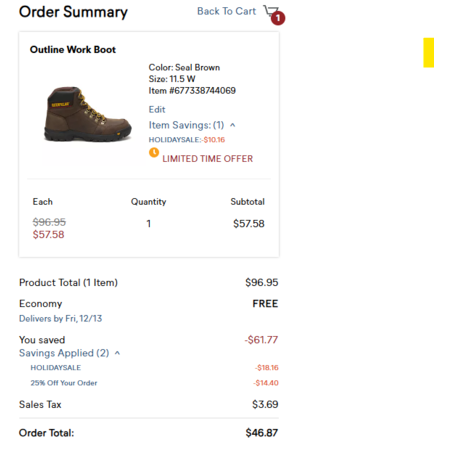Collapse the Item Savings chevron
This screenshot has width=450, height=450.
point(233,125)
